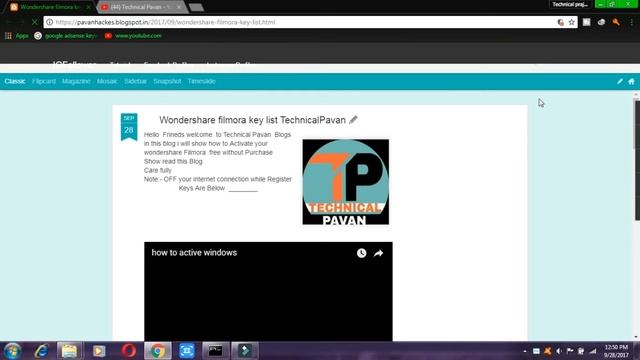Screen dimensions: 640x360
Task: Click the first extension icon after the star
Action: (587, 22)
